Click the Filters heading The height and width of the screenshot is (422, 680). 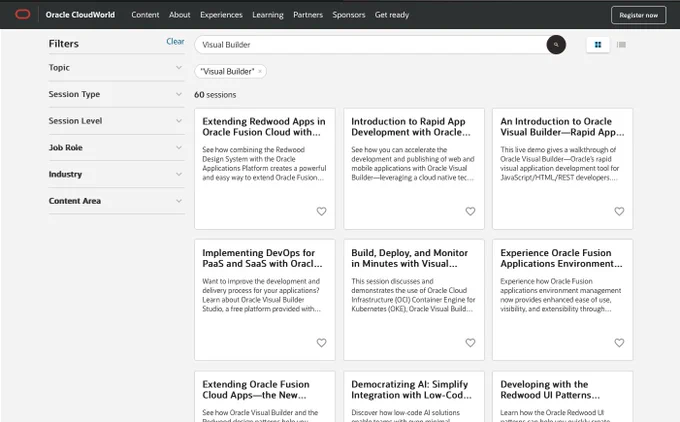[x=64, y=44]
